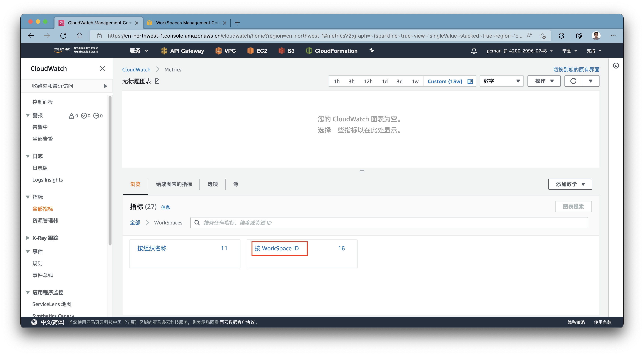Select the 12h time range
The width and height of the screenshot is (644, 355).
(x=368, y=81)
